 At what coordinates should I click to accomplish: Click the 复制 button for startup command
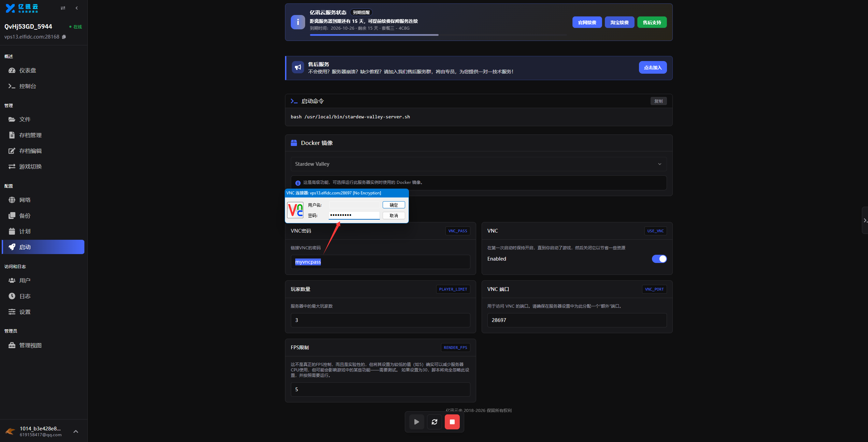tap(658, 101)
